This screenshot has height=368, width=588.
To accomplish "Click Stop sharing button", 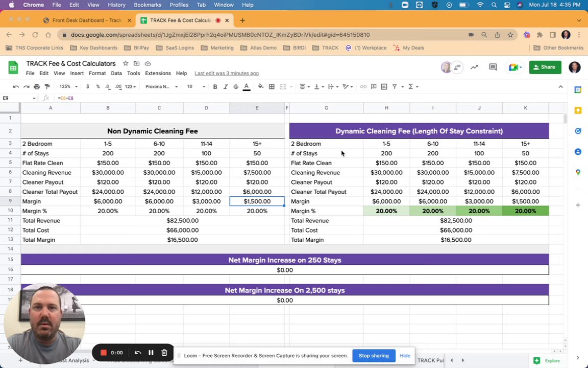I will click(x=374, y=356).
